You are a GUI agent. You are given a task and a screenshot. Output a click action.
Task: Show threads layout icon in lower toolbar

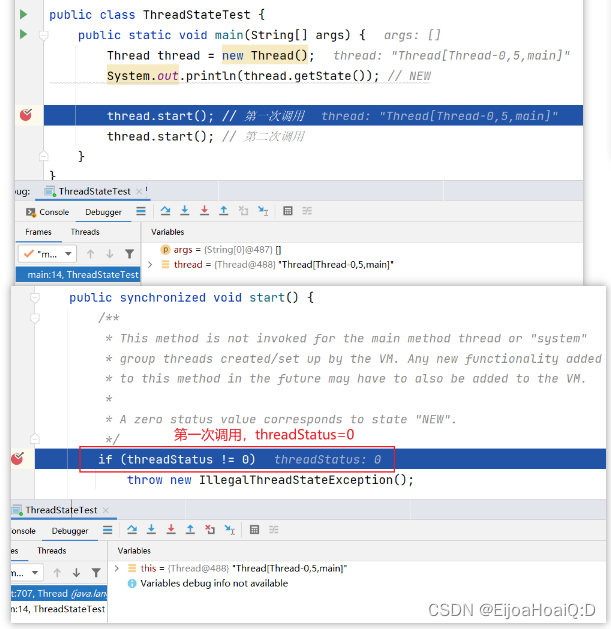108,530
